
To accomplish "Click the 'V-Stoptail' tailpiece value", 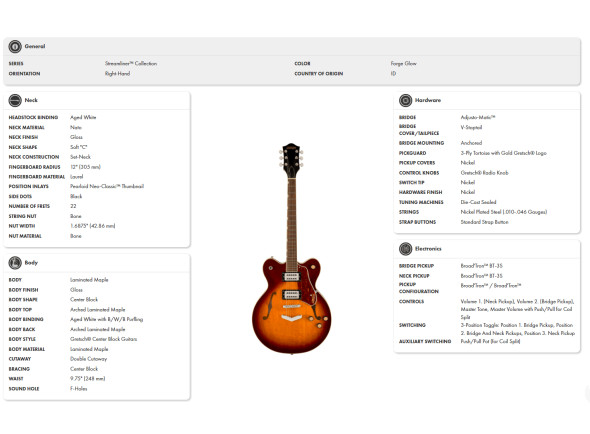I will 471,127.
